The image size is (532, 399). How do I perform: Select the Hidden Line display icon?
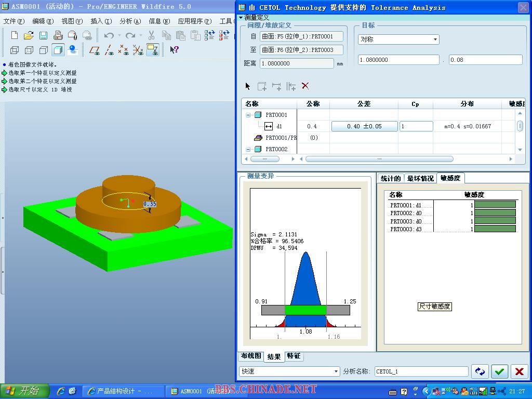pyautogui.click(x=29, y=50)
